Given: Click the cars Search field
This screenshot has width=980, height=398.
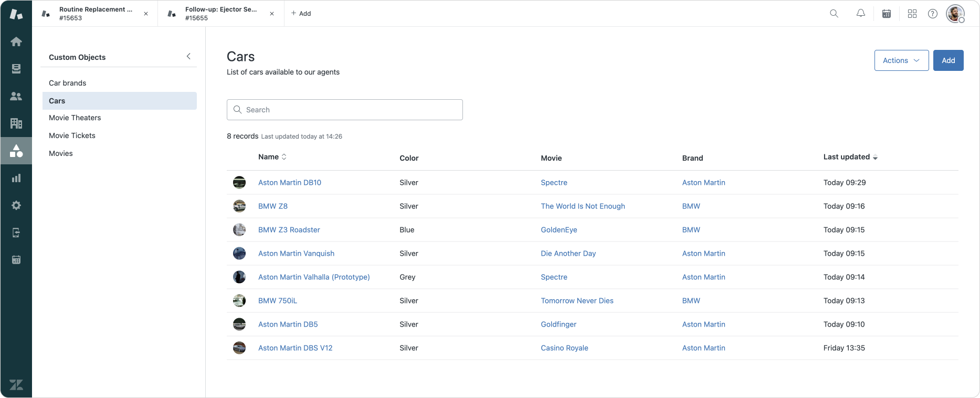Looking at the screenshot, I should pos(345,110).
